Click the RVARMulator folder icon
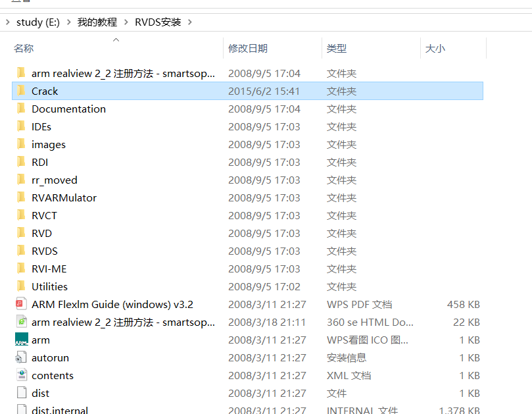The image size is (532, 414). (x=21, y=197)
